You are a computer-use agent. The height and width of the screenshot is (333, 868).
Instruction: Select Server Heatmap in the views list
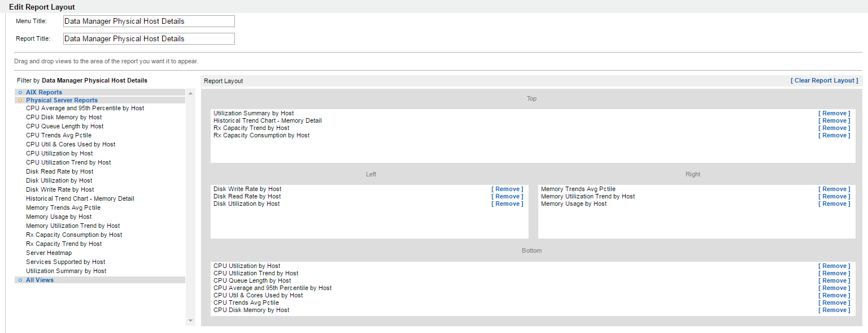point(49,253)
